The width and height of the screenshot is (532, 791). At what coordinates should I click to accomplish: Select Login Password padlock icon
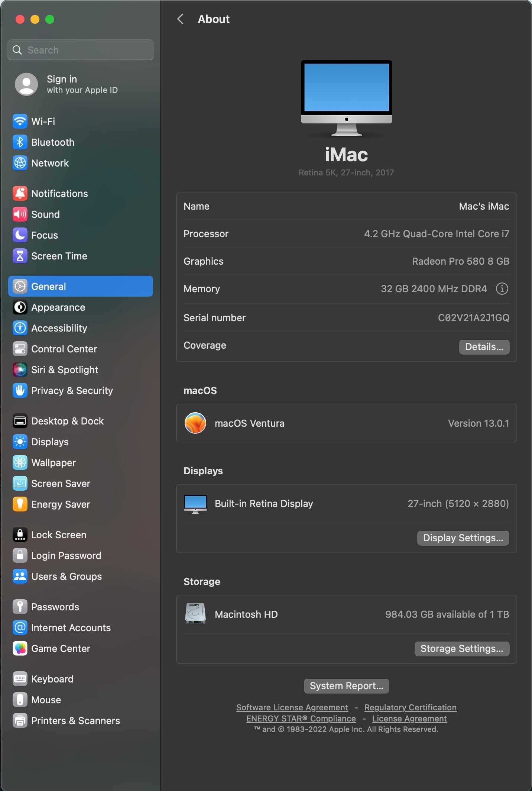click(x=20, y=555)
